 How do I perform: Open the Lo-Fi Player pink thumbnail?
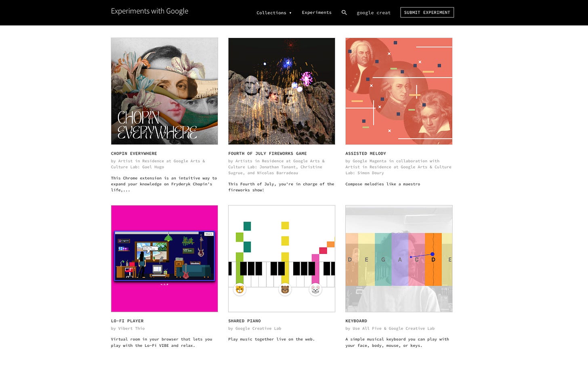tap(164, 258)
